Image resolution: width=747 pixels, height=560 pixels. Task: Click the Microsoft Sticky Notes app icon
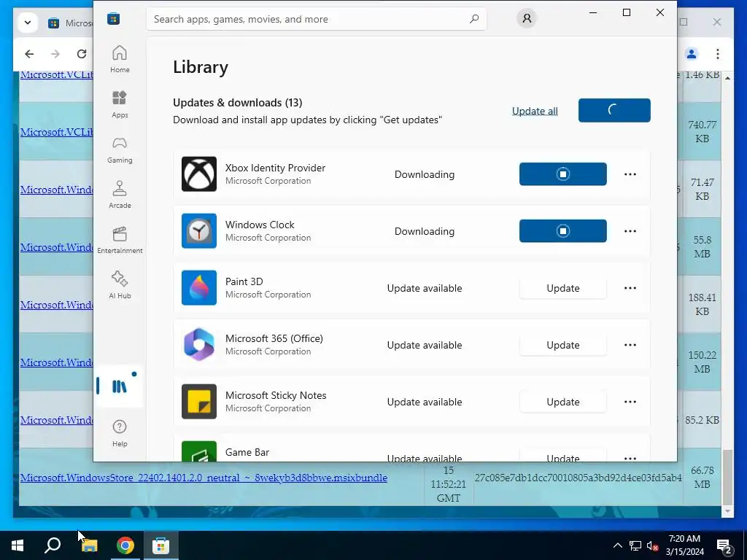(199, 402)
